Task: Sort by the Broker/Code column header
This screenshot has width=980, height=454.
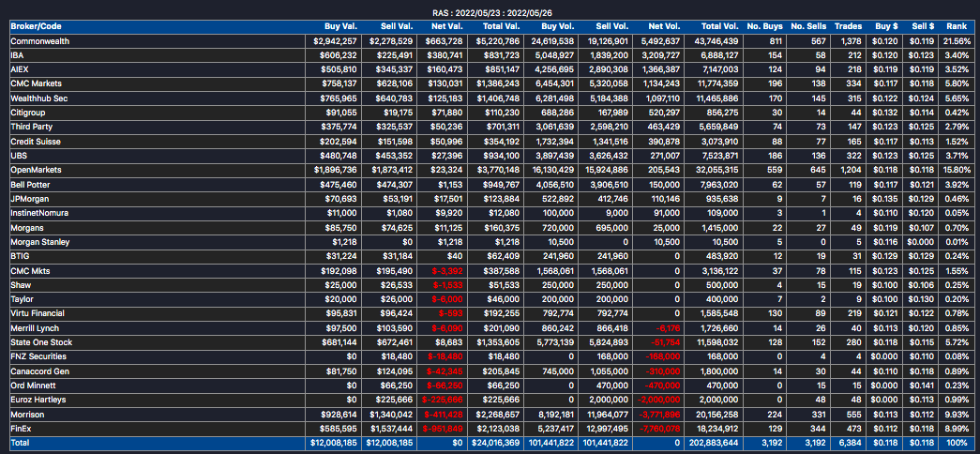Action: [x=36, y=26]
